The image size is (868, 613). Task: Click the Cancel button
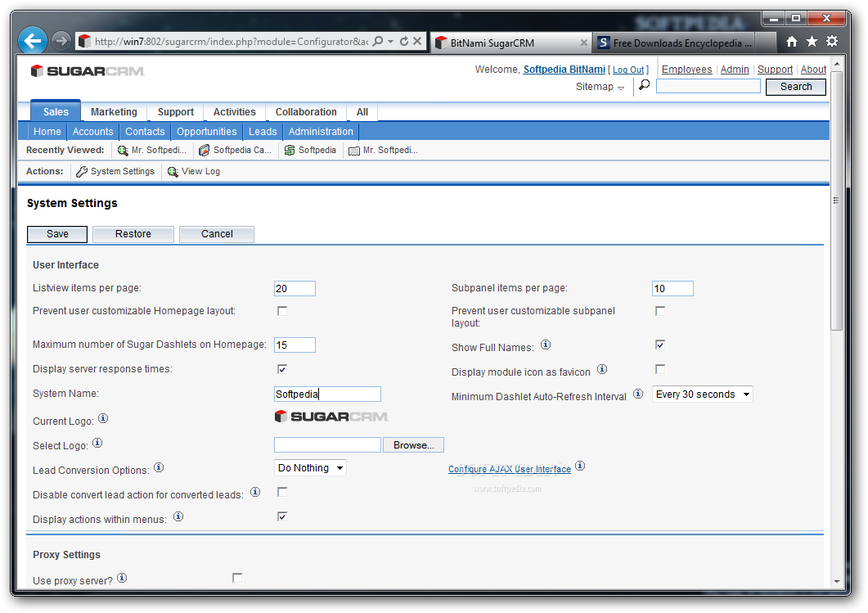point(217,234)
